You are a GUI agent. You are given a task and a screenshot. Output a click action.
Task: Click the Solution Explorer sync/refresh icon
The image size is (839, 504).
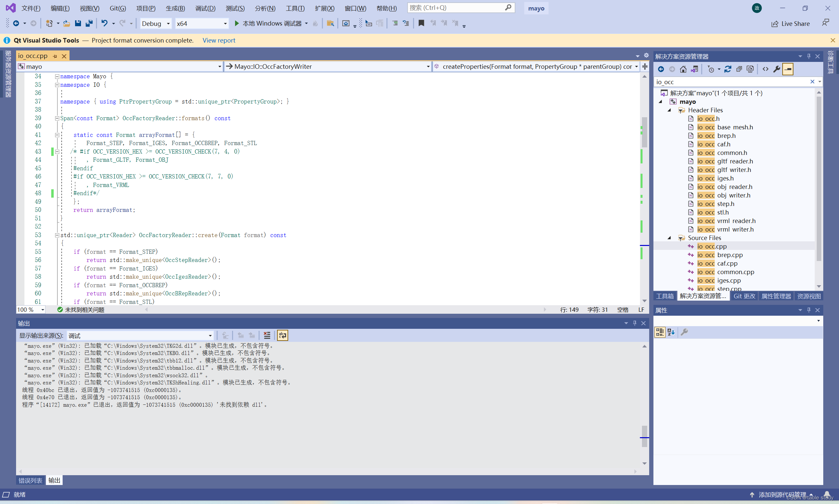(728, 69)
